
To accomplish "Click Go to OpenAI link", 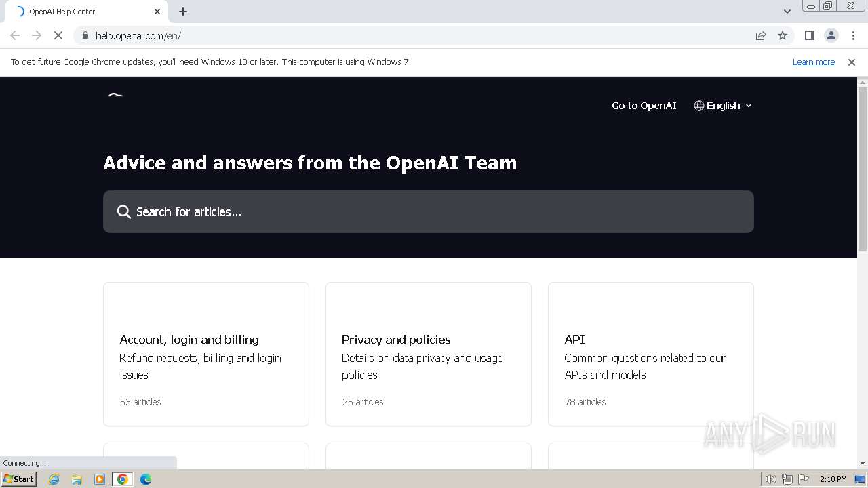I will [644, 106].
